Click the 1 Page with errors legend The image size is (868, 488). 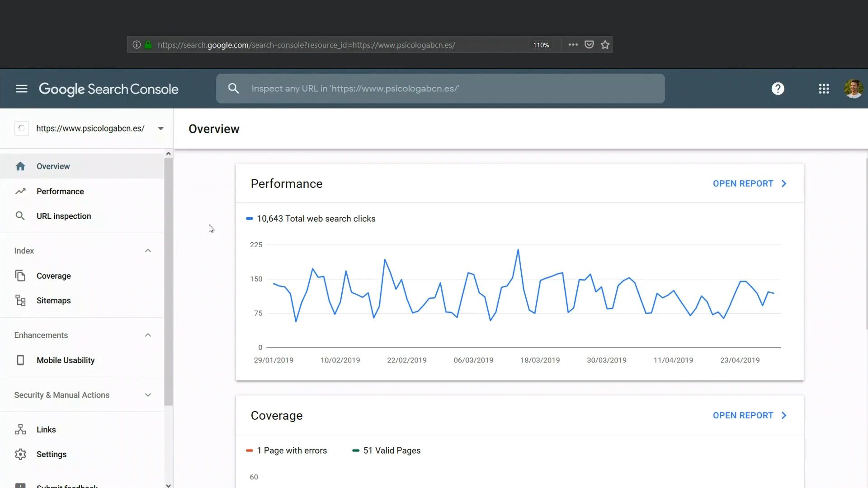point(287,450)
